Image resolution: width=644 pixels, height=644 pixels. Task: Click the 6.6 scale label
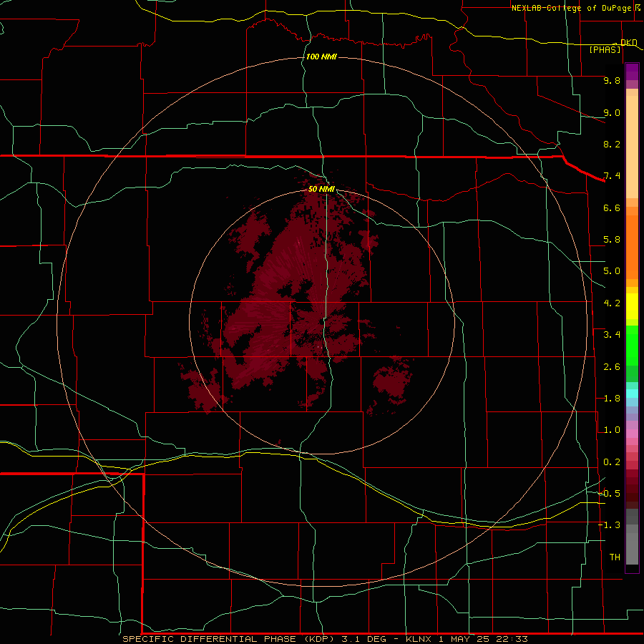point(612,208)
